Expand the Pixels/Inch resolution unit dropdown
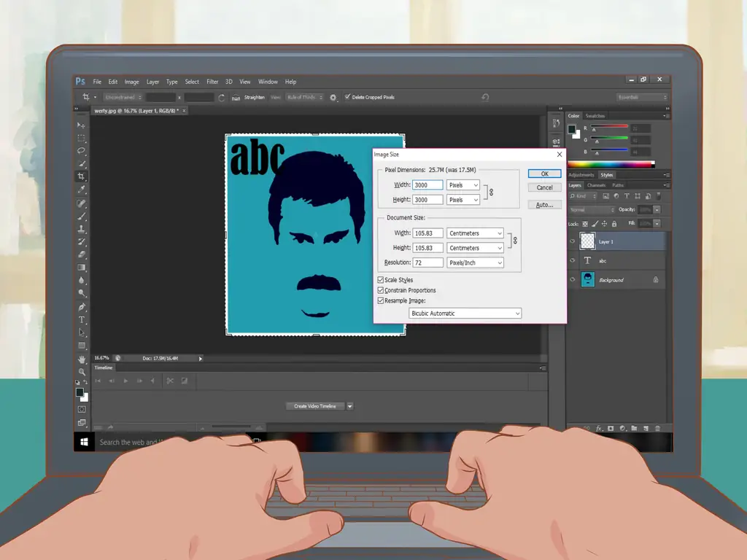The width and height of the screenshot is (747, 560). (475, 262)
